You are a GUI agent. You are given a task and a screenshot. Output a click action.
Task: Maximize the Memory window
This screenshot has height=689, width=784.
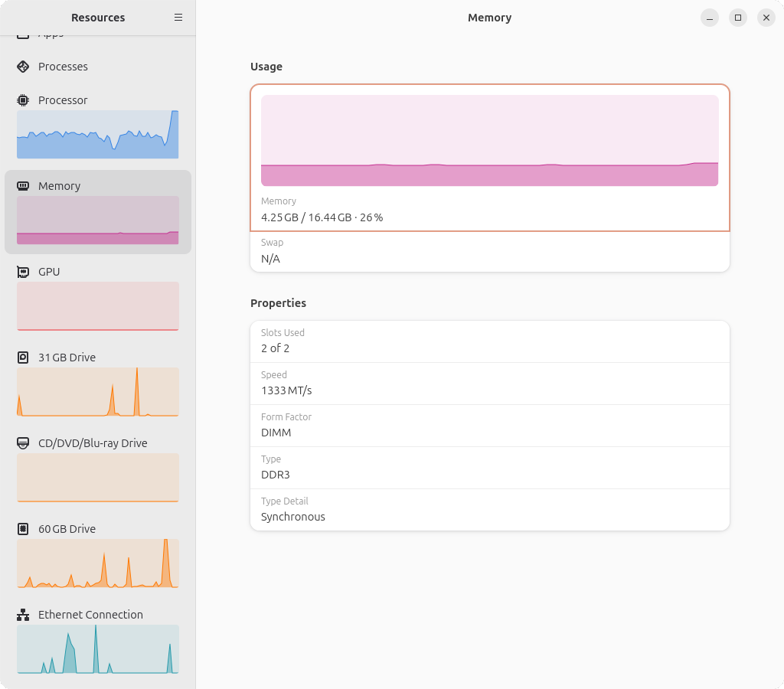tap(737, 18)
